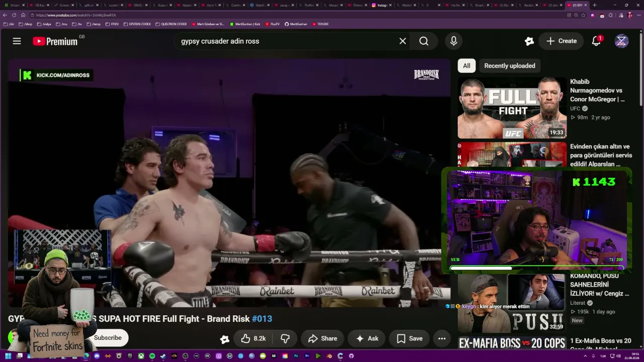Open the Khabib vs Conor McGregor thumbnail
The image size is (644, 362).
pyautogui.click(x=512, y=108)
